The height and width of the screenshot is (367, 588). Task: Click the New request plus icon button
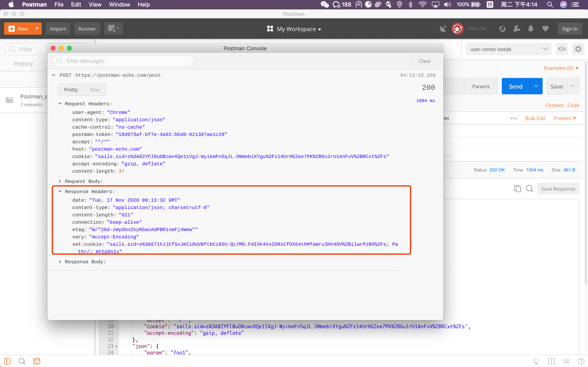pyautogui.click(x=18, y=29)
